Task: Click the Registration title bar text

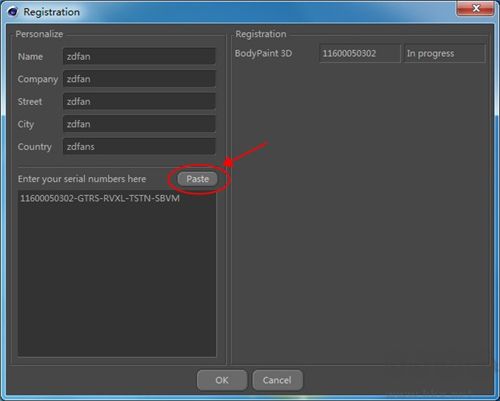Action: [52, 12]
